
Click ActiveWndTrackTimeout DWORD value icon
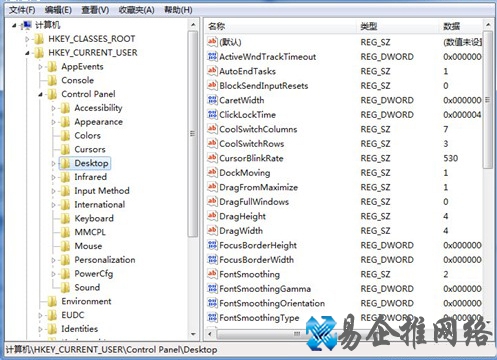tap(212, 56)
